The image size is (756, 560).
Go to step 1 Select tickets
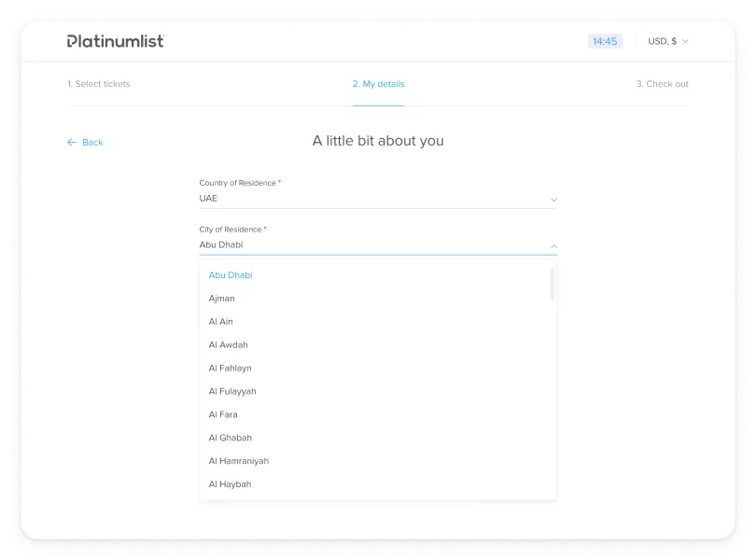point(99,84)
